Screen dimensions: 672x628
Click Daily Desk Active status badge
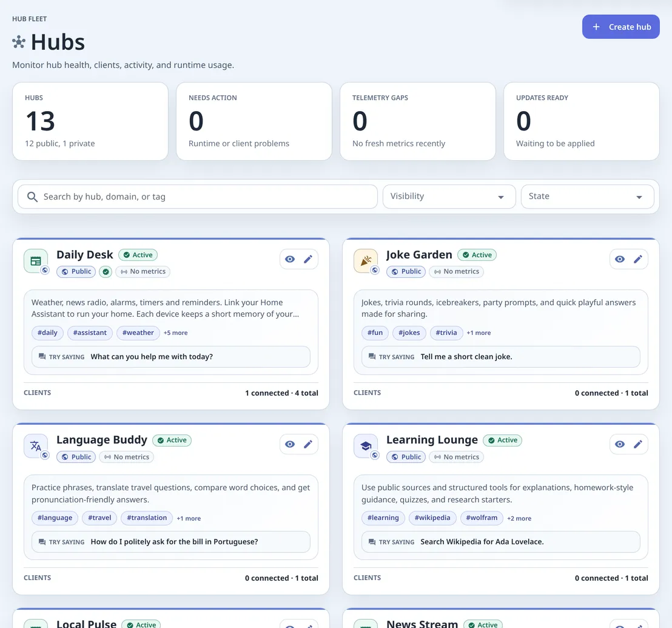tap(138, 255)
